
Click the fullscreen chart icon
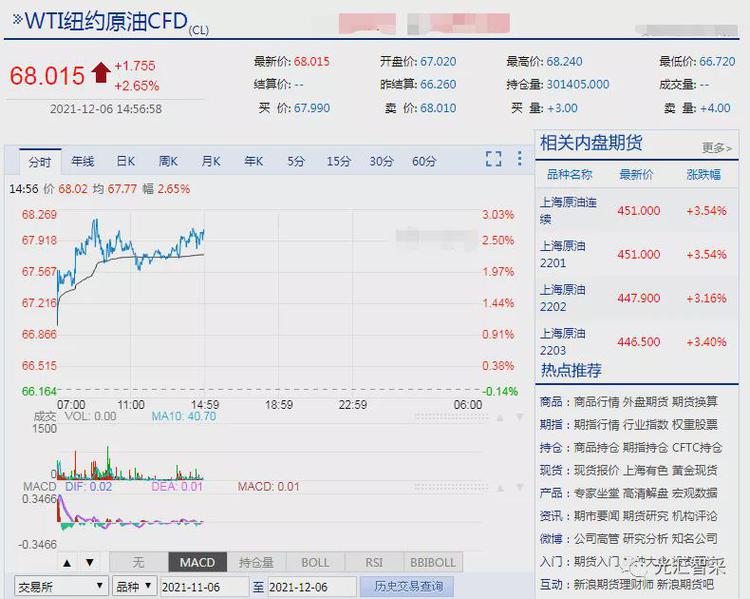pos(493,159)
